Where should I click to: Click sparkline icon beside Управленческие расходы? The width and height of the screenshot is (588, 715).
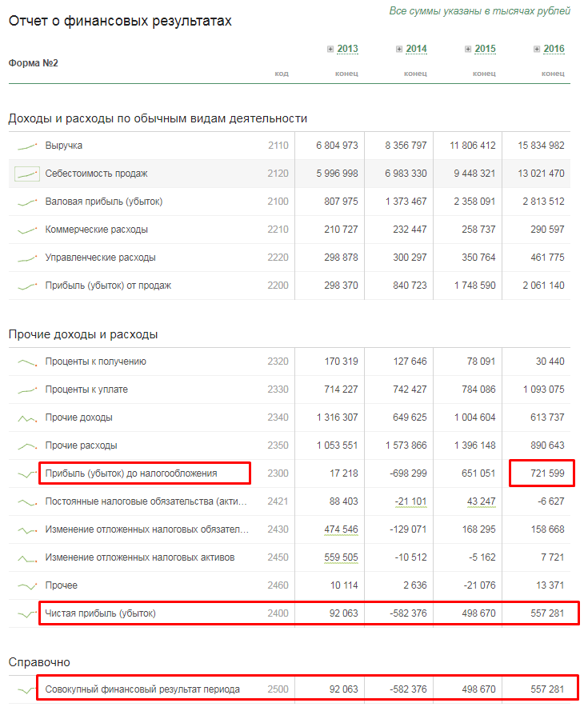coord(27,258)
